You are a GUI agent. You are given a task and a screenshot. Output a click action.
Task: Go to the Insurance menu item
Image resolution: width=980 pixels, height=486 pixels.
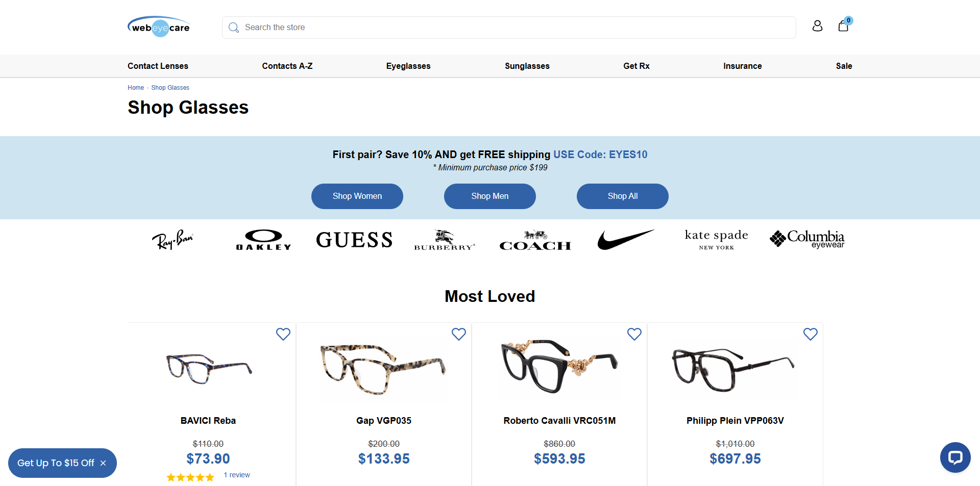point(742,66)
